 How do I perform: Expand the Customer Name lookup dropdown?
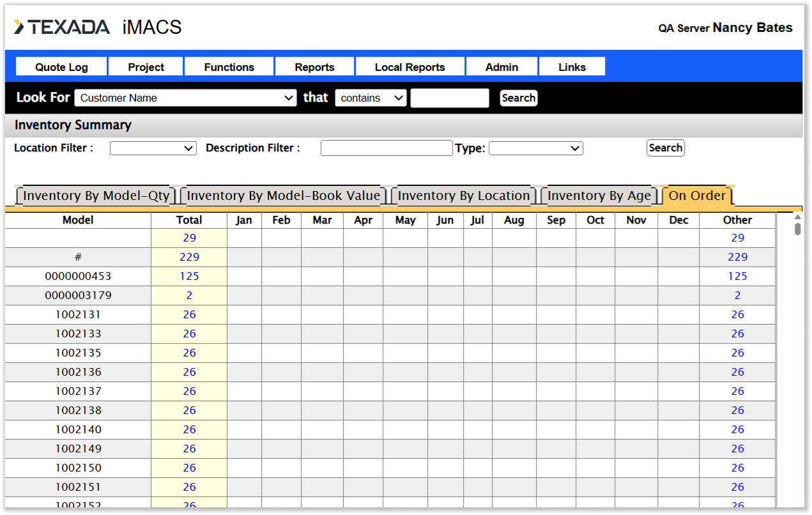(185, 98)
